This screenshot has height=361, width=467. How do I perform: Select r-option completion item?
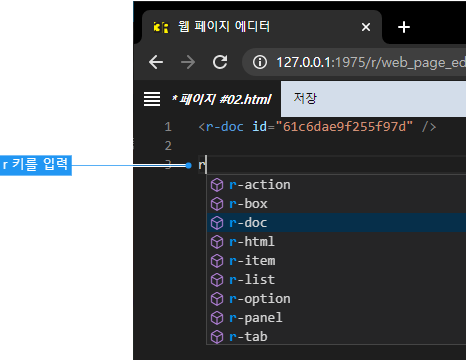[336, 299]
